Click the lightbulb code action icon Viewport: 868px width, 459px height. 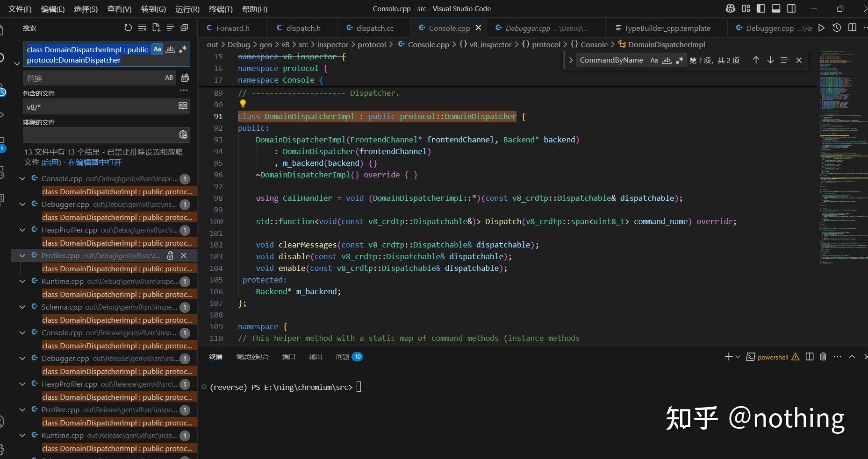243,104
